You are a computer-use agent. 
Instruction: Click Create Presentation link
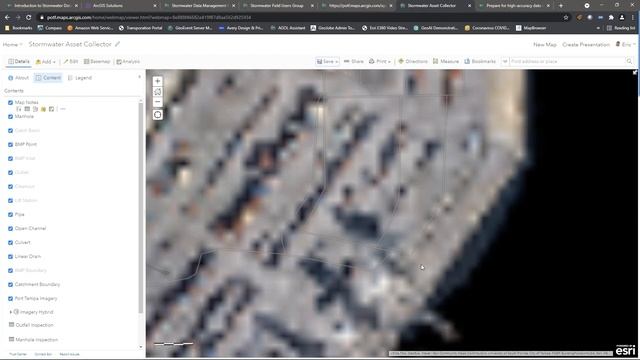tap(586, 44)
